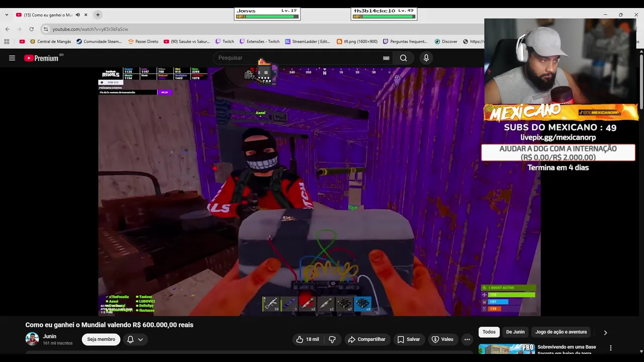Viewport: 644px width, 362px height.
Task: Reload the page
Action: (x=31, y=29)
